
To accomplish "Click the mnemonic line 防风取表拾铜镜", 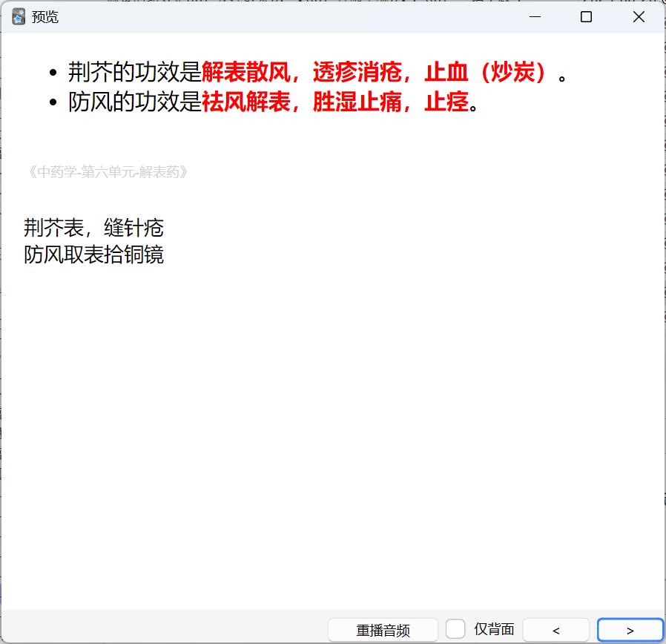I will tap(93, 254).
